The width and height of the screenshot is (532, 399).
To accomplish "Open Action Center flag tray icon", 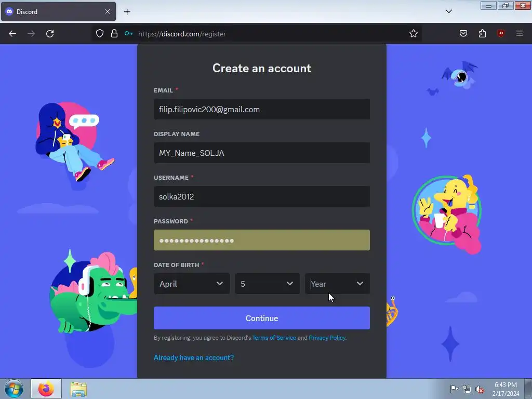I will 454,389.
